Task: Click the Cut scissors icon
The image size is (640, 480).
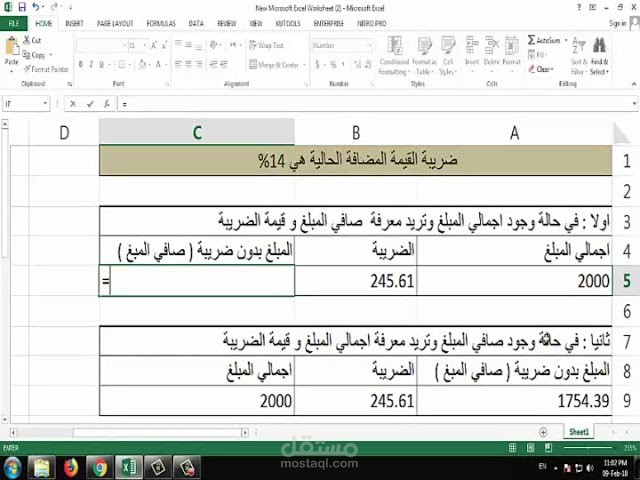Action: (27, 40)
